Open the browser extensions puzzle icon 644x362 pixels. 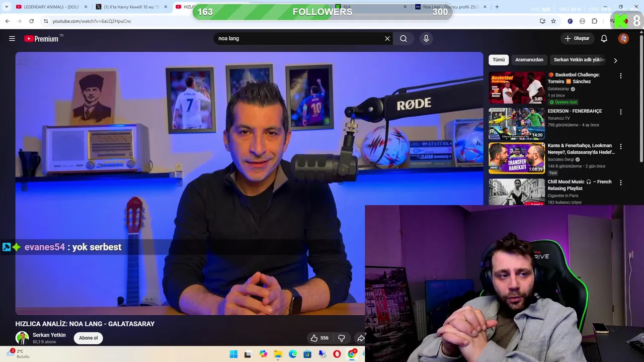[x=594, y=21]
